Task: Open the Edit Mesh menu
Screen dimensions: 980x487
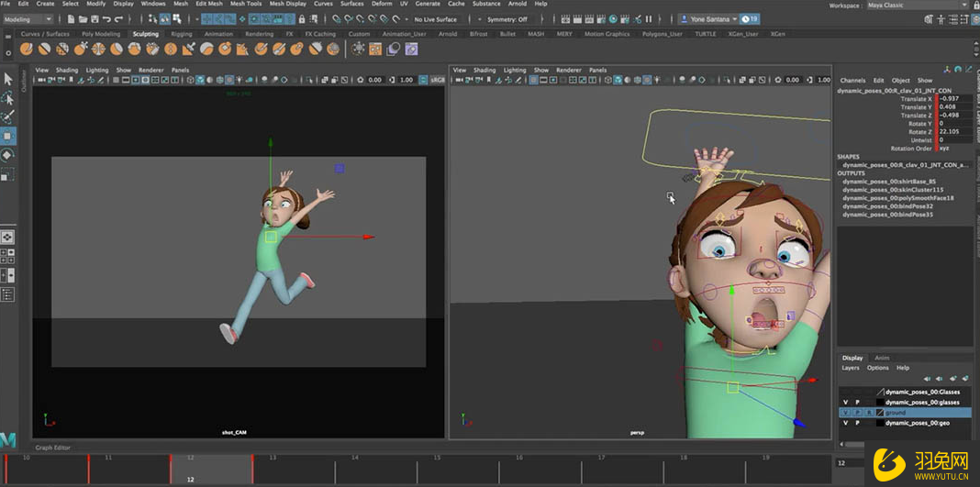Action: (x=208, y=4)
